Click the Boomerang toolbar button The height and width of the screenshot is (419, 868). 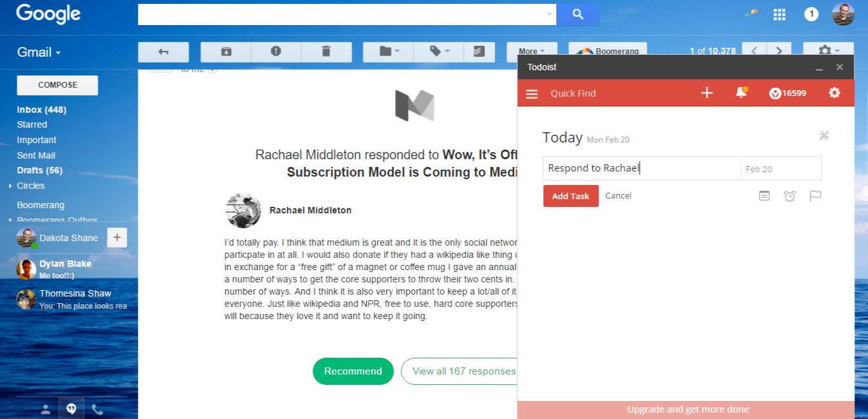(608, 52)
